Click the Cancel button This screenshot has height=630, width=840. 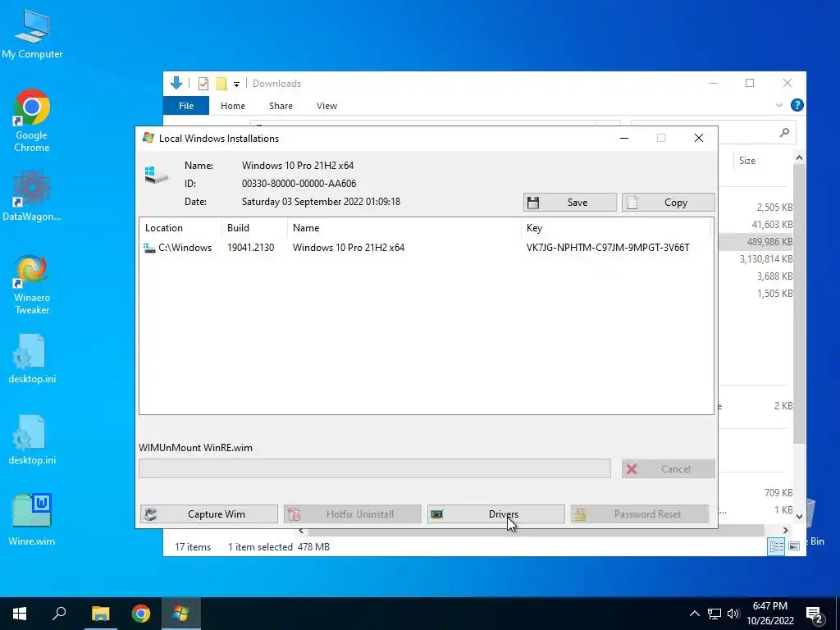coord(668,469)
